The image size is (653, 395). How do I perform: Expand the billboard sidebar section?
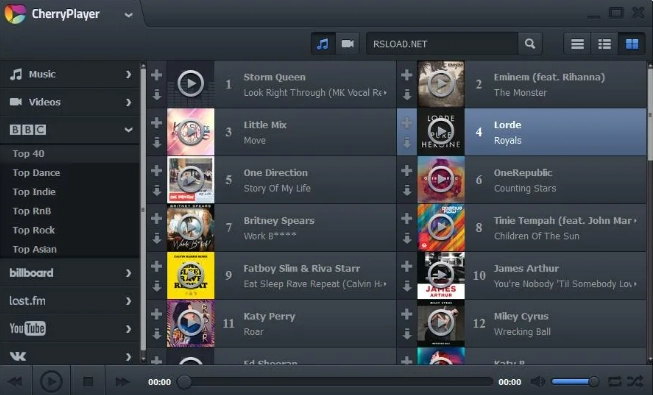pos(70,273)
